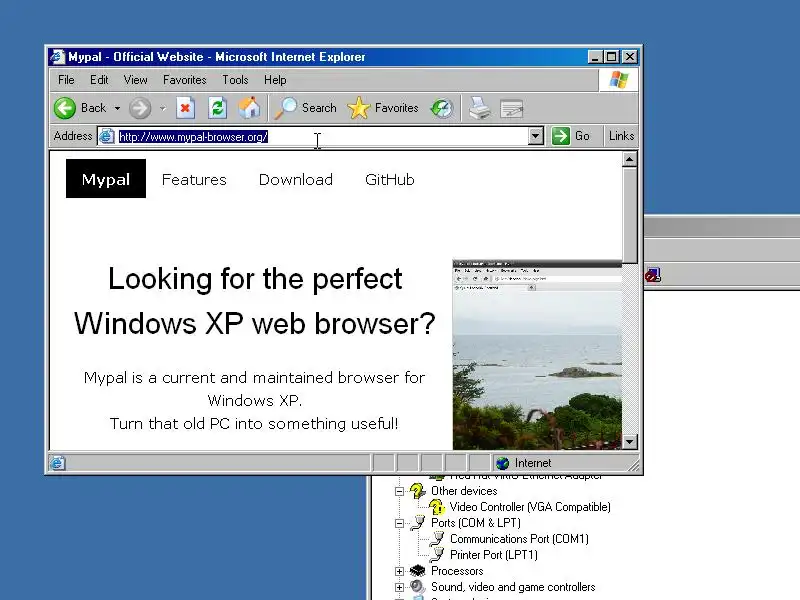Click the Stop loading icon

point(185,108)
